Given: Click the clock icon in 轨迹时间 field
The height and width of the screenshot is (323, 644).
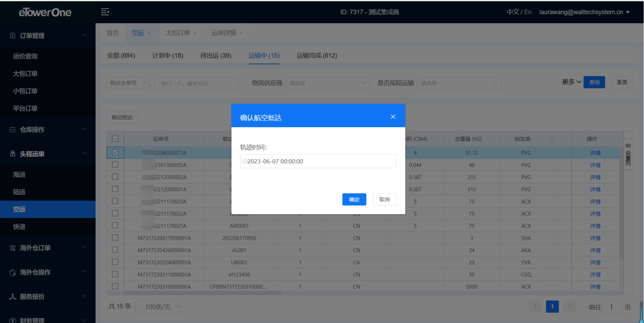Looking at the screenshot, I should click(245, 161).
